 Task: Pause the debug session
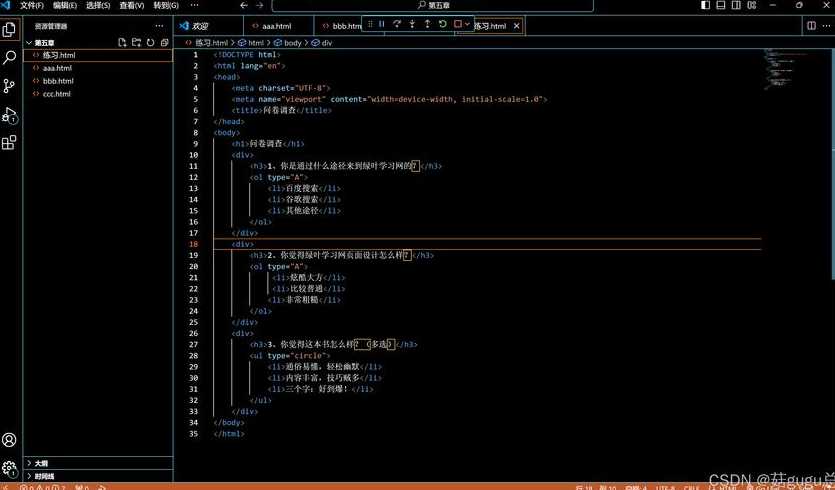(x=382, y=24)
